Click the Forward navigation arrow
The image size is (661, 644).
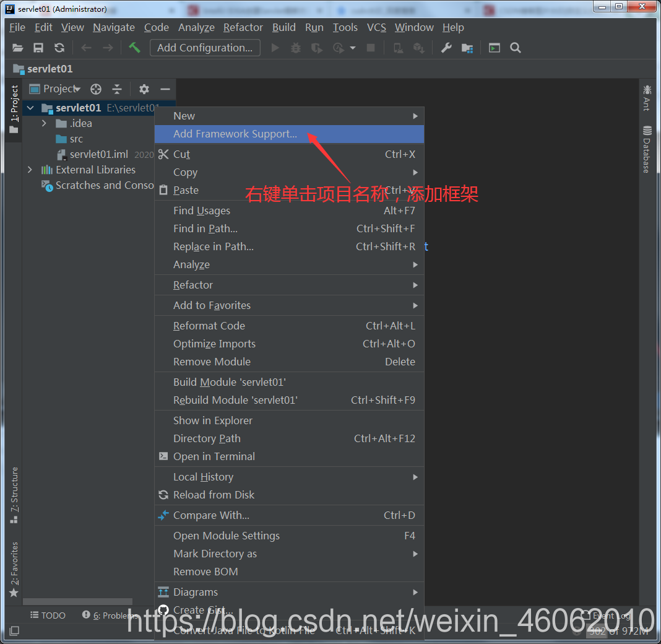coord(108,48)
